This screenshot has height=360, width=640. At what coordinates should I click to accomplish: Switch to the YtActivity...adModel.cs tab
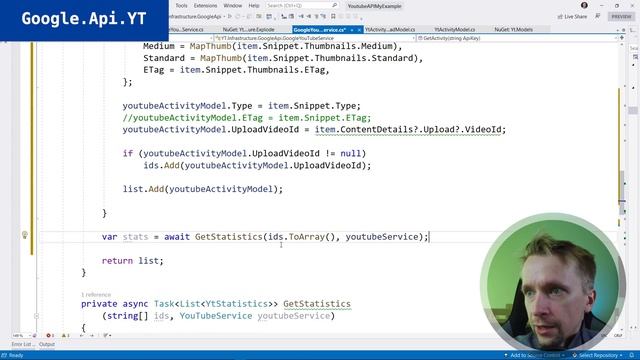tap(390, 29)
